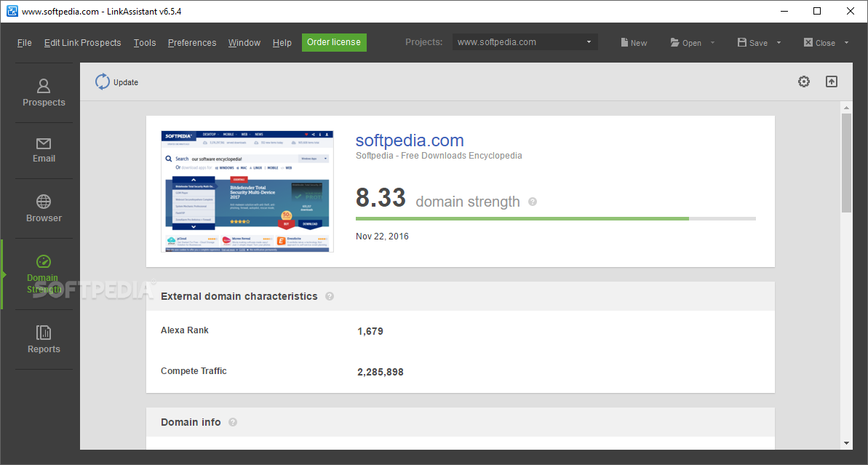
Task: Click the green Order license button
Action: pyautogui.click(x=334, y=42)
